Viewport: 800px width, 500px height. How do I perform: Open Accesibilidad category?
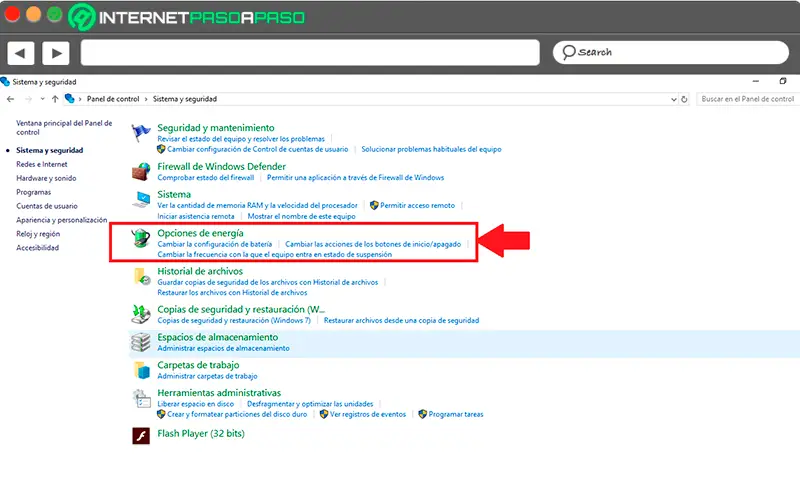[38, 247]
